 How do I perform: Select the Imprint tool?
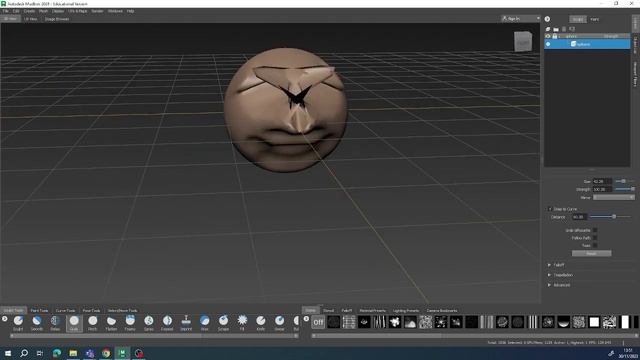point(186,322)
